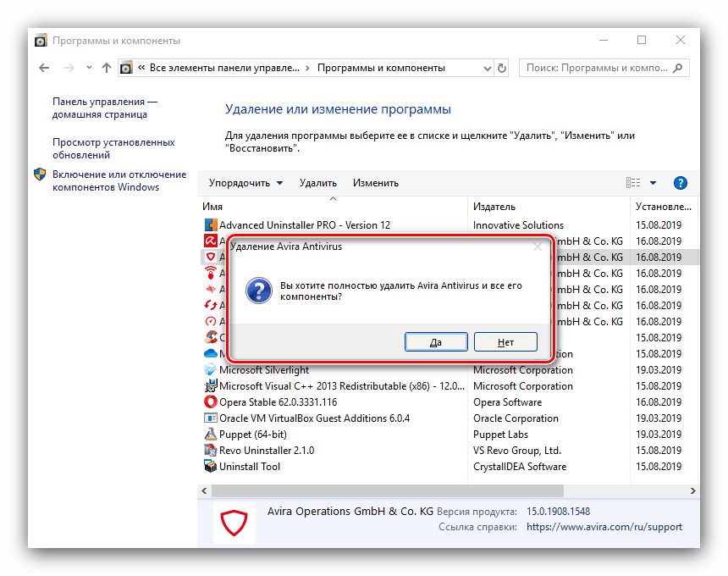
Task: Open Панель управления домашняя страница link
Action: click(105, 108)
